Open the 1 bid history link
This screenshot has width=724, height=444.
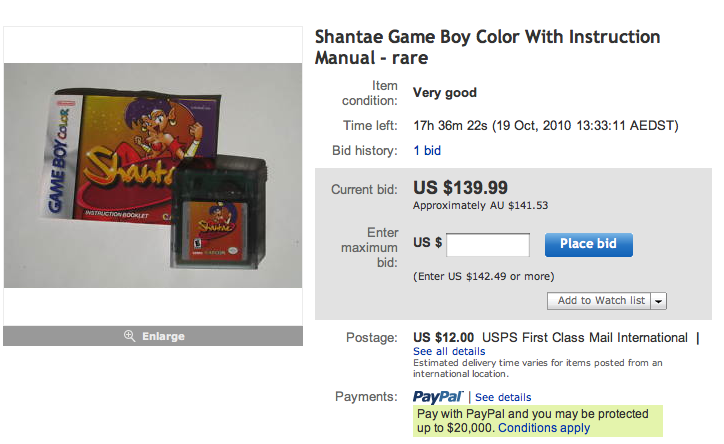427,151
